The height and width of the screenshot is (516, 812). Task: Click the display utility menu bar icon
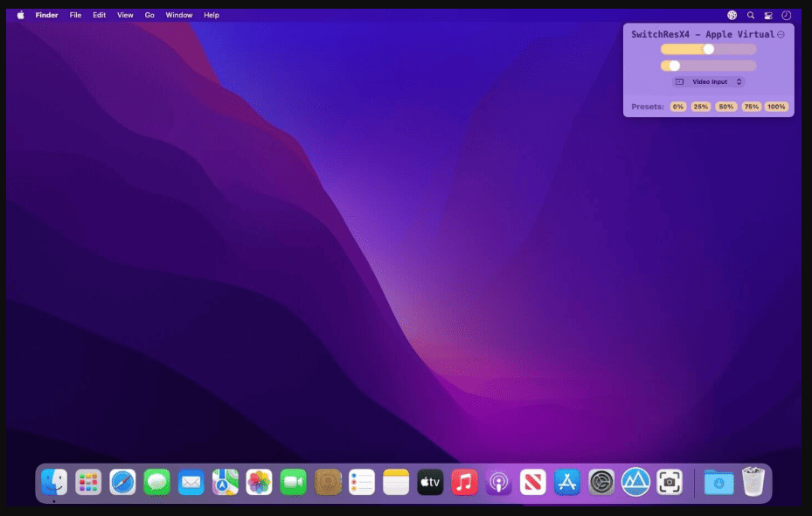[x=732, y=15]
